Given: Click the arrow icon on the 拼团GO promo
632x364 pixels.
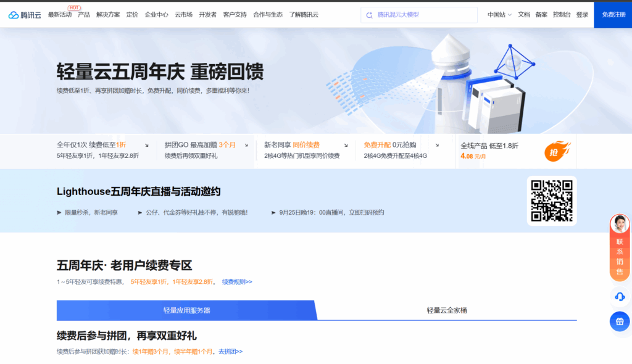Looking at the screenshot, I should 246,146.
